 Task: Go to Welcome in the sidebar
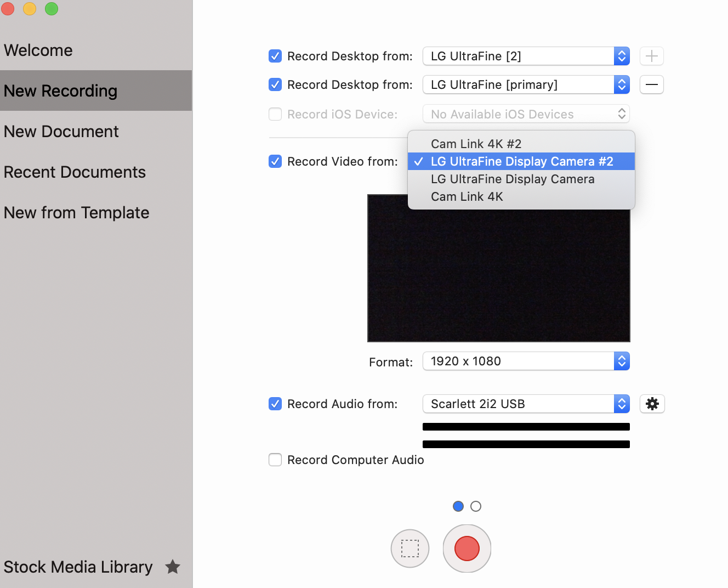(96, 50)
